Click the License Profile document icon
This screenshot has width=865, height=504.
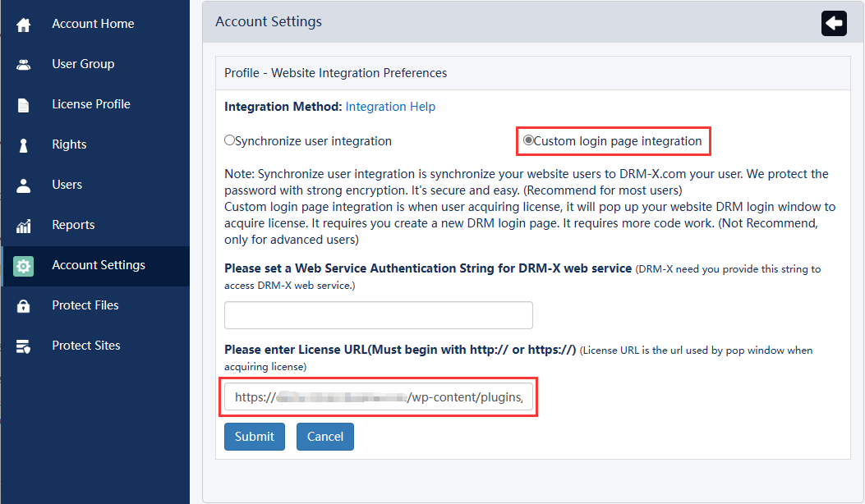click(24, 105)
